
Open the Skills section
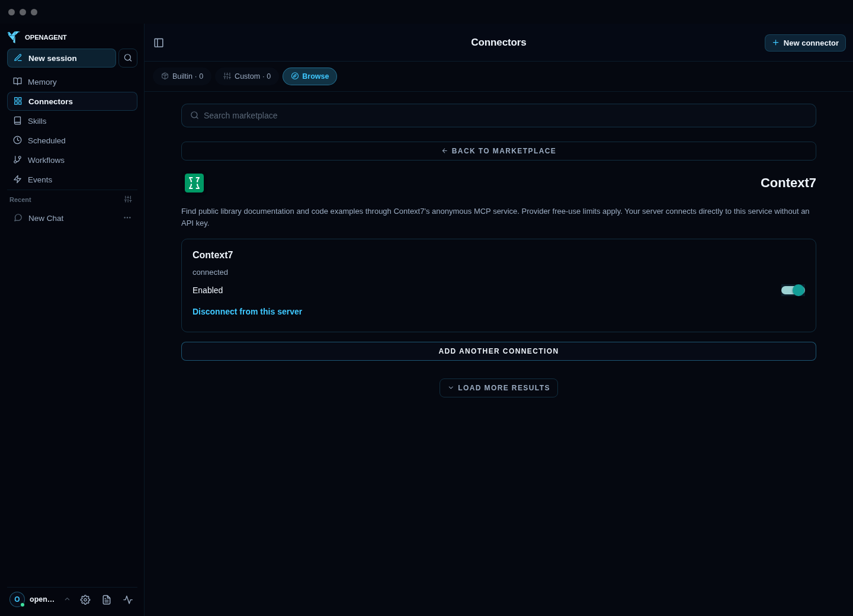point(72,121)
